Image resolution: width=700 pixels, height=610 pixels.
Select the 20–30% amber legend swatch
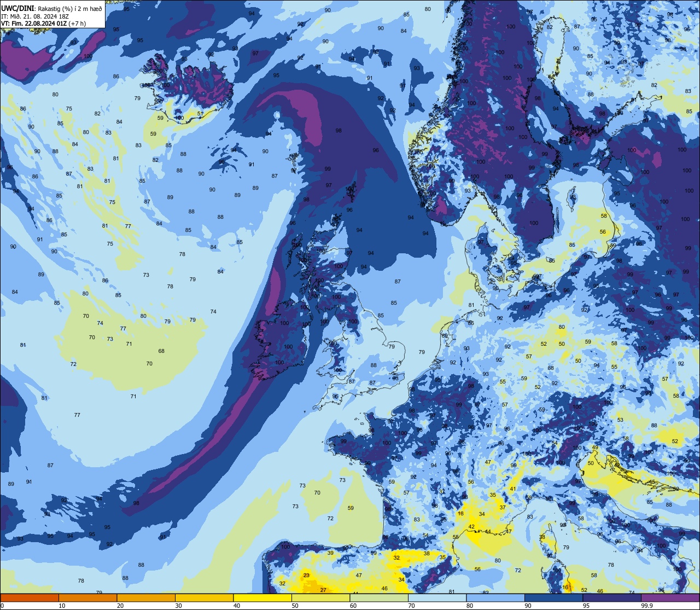pos(146,597)
